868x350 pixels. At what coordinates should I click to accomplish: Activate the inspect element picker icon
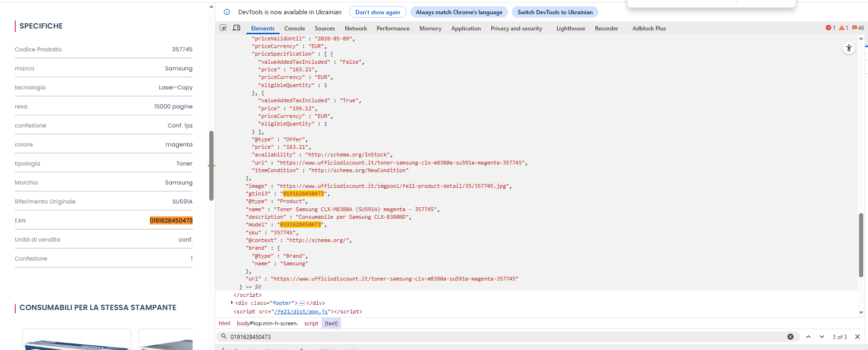223,28
